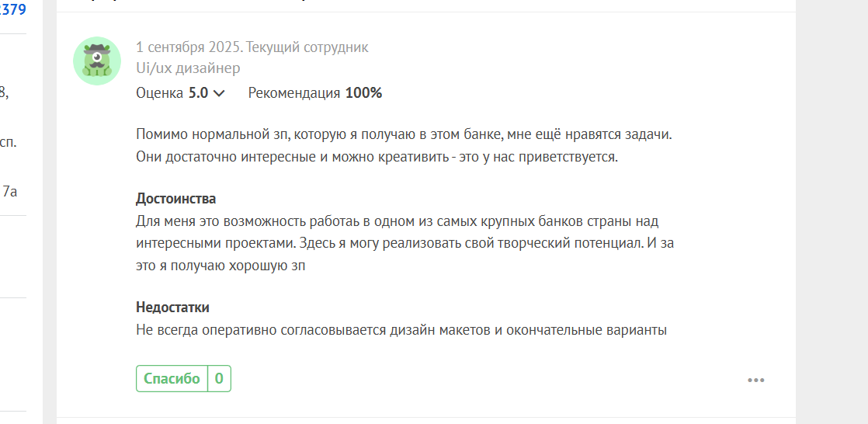Open the blue 379 link at left

coord(12,9)
